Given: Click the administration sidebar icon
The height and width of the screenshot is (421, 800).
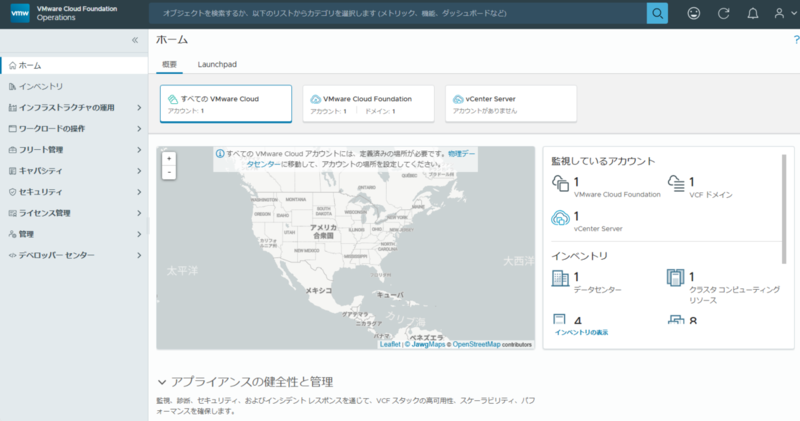Looking at the screenshot, I should tap(12, 234).
